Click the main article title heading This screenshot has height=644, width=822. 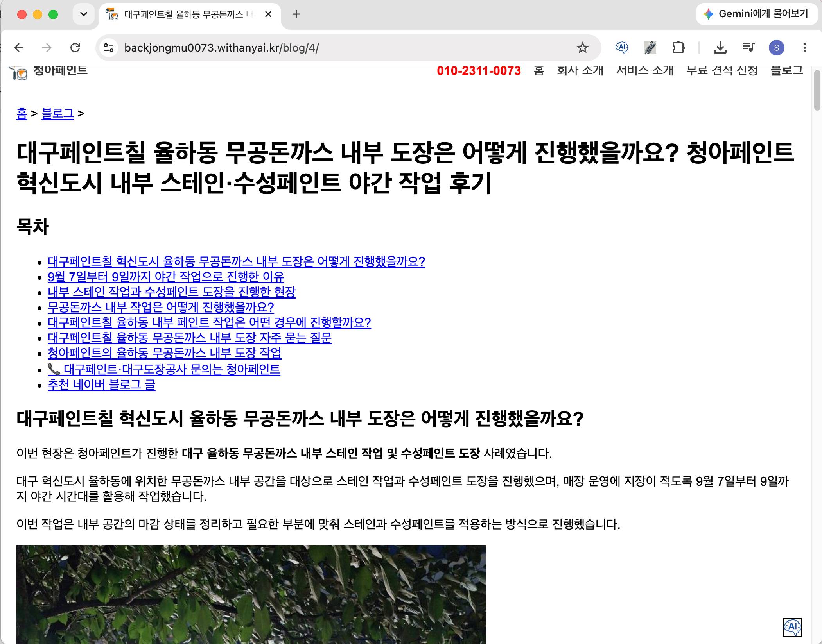coord(405,168)
